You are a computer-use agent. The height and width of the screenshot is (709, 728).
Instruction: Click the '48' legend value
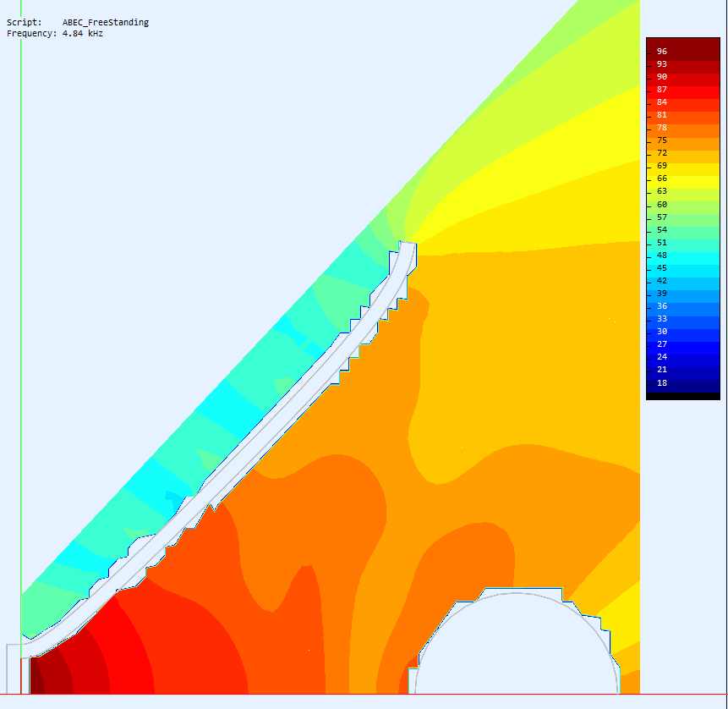coord(662,255)
